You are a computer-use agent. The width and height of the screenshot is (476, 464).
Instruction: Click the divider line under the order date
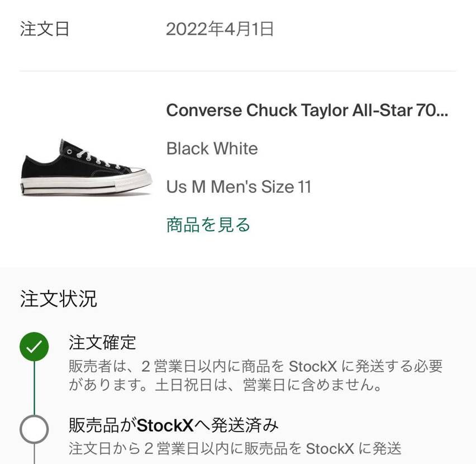point(237,71)
